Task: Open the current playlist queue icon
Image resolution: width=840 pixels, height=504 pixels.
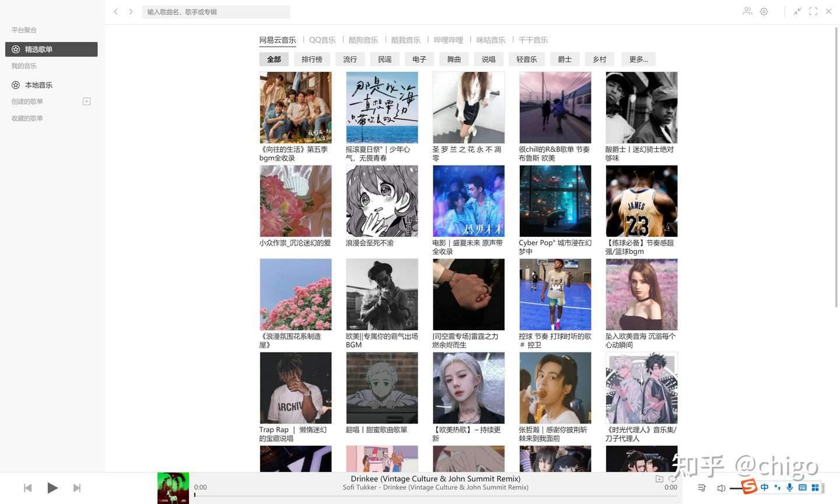Action: [x=702, y=488]
